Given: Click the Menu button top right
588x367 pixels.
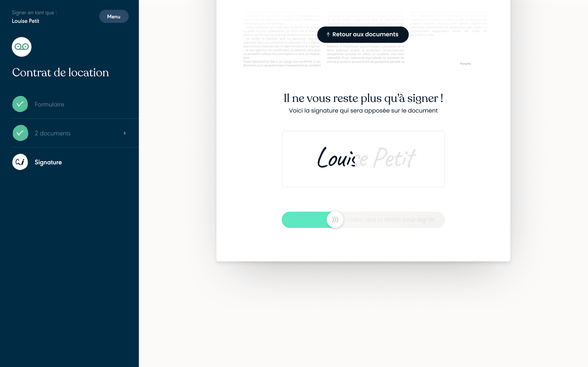Looking at the screenshot, I should pyautogui.click(x=114, y=16).
